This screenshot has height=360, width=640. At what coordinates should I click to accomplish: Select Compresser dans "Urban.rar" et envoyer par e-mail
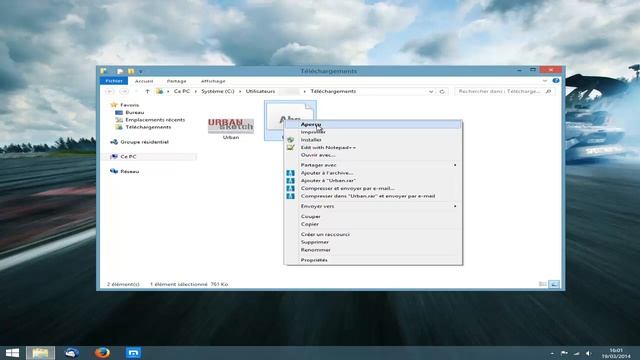(373, 196)
